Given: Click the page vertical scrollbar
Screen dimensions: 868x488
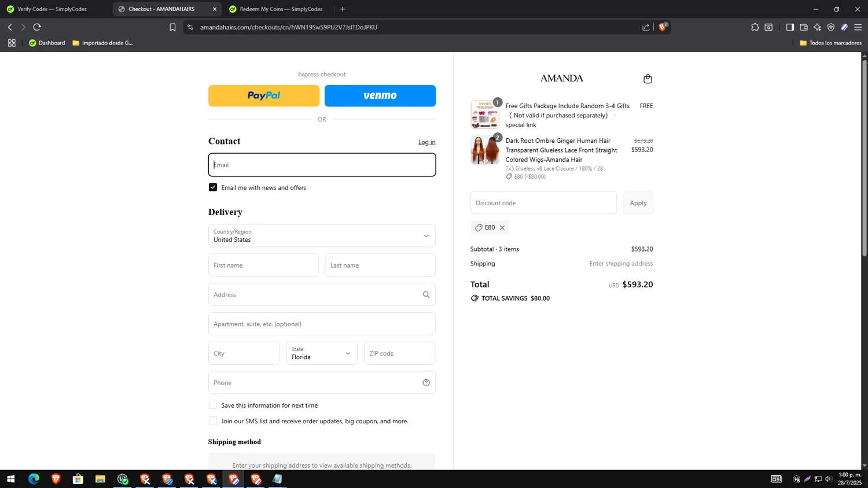Looking at the screenshot, I should (x=865, y=157).
